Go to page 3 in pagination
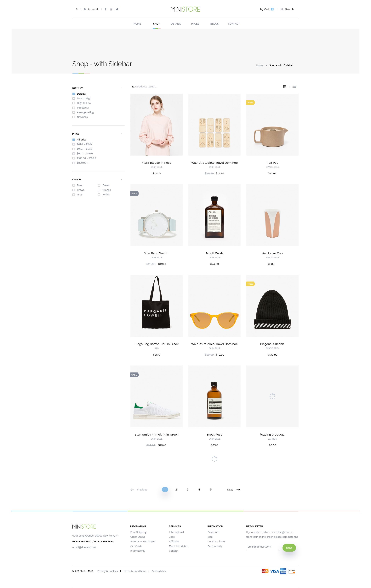Image resolution: width=371 pixels, height=588 pixels. (x=188, y=490)
